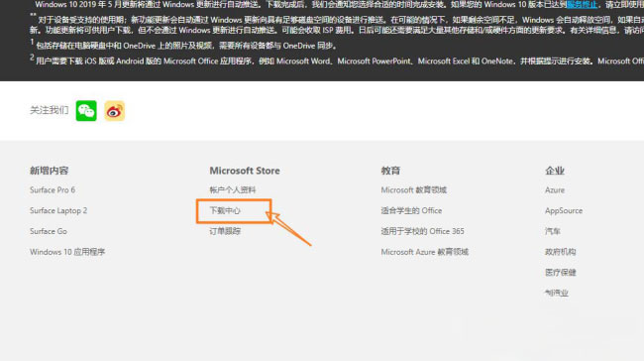Open the Surface Laptop 2 link
644x361 pixels.
point(58,210)
